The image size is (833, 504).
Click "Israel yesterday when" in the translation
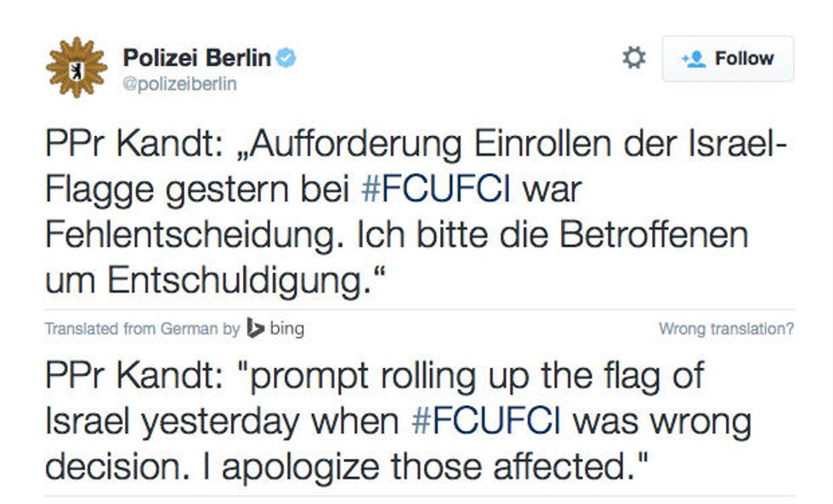222,422
